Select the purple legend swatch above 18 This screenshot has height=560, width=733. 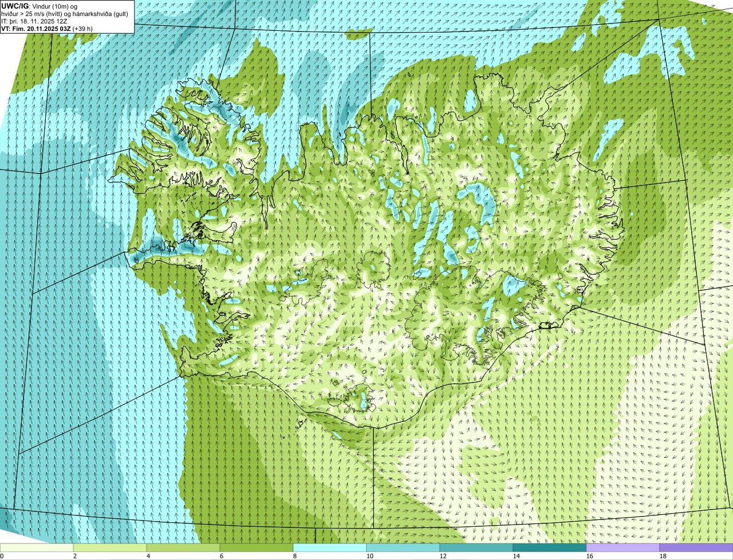pyautogui.click(x=696, y=548)
